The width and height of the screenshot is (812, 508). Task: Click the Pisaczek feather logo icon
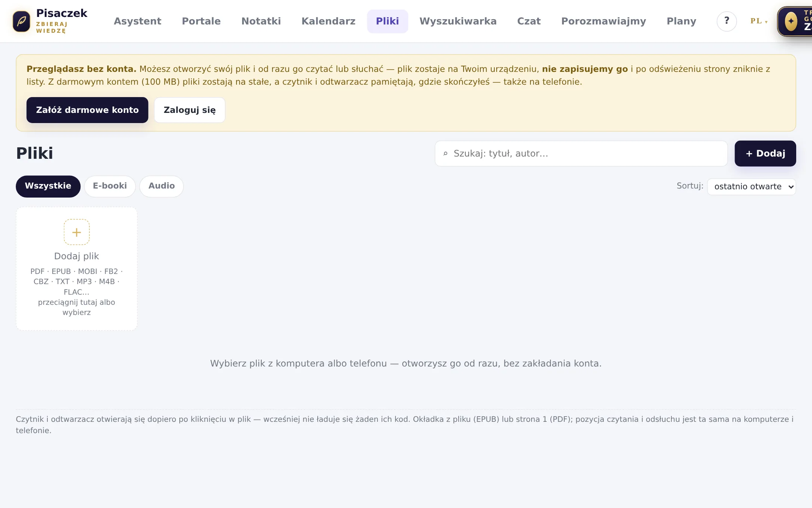click(x=21, y=21)
